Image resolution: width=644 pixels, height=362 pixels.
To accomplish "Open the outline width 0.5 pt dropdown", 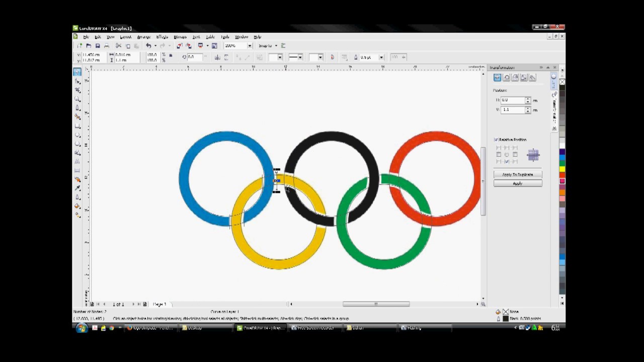I will pyautogui.click(x=381, y=57).
